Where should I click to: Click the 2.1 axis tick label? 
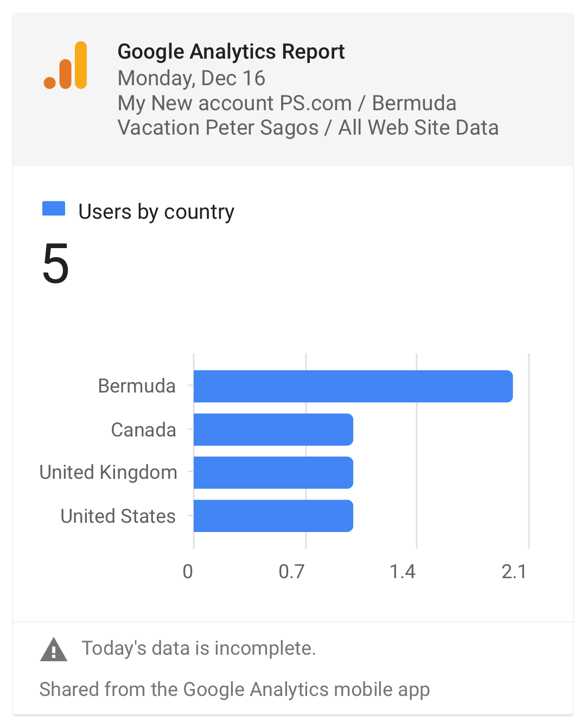514,572
